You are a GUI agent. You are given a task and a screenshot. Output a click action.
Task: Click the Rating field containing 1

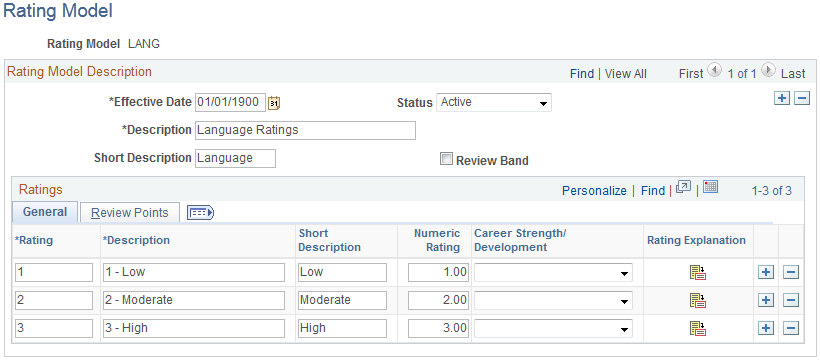(54, 272)
